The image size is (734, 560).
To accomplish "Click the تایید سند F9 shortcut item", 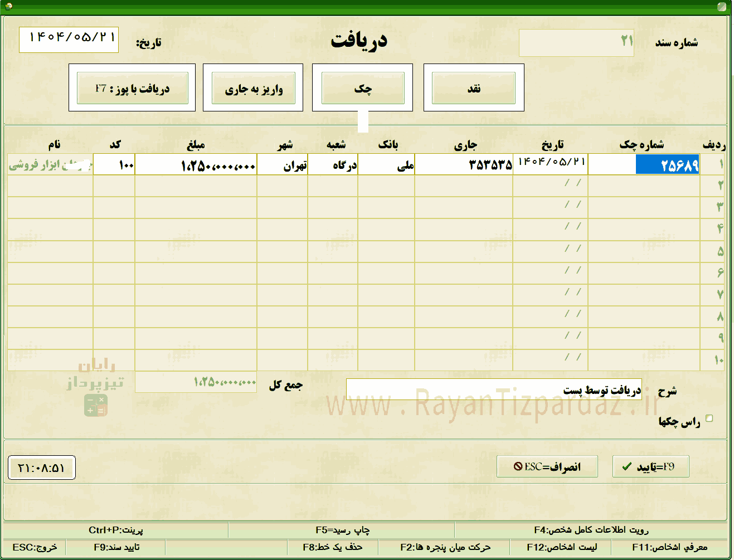I will [x=116, y=547].
